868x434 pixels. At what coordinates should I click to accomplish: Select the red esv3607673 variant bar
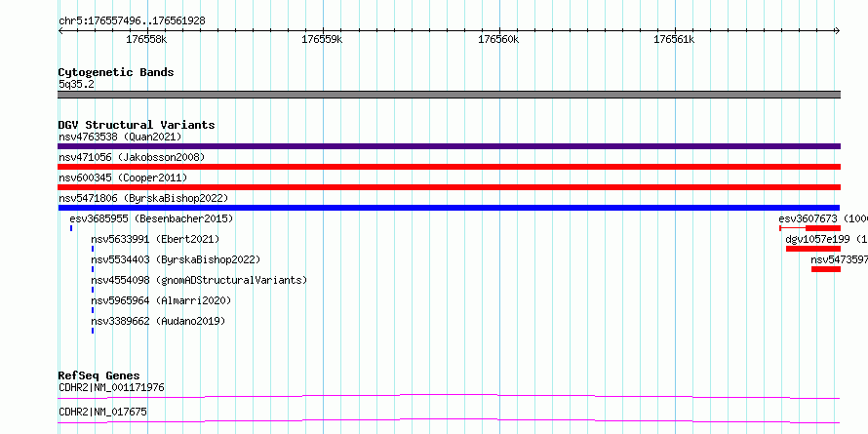pyautogui.click(x=809, y=228)
